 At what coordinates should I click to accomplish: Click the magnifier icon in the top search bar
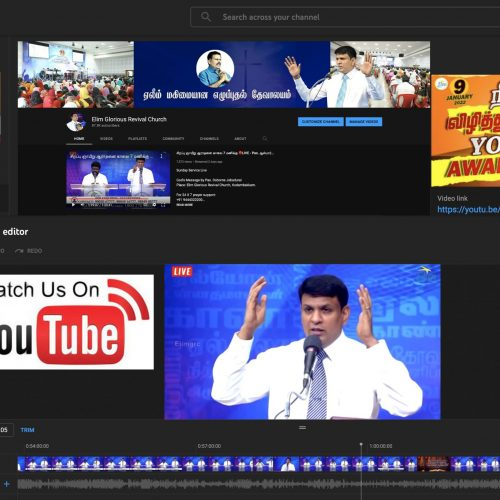coord(206,17)
